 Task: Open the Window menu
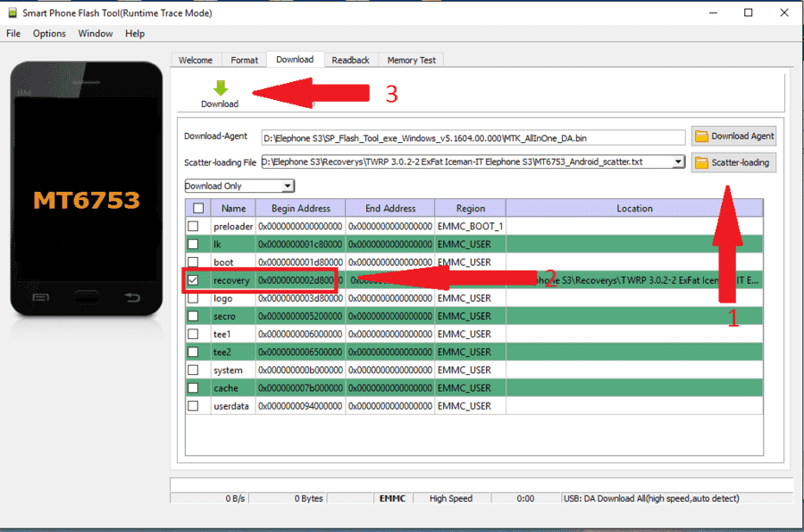click(96, 33)
